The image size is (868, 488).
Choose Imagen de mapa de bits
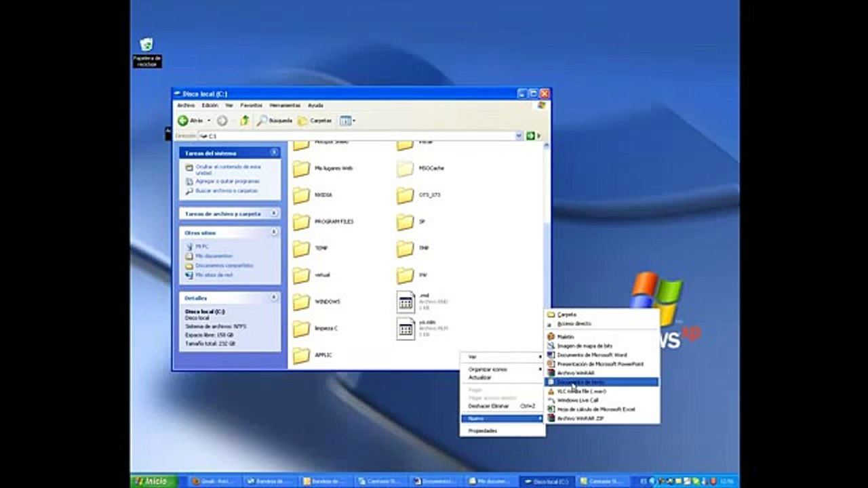pos(602,346)
